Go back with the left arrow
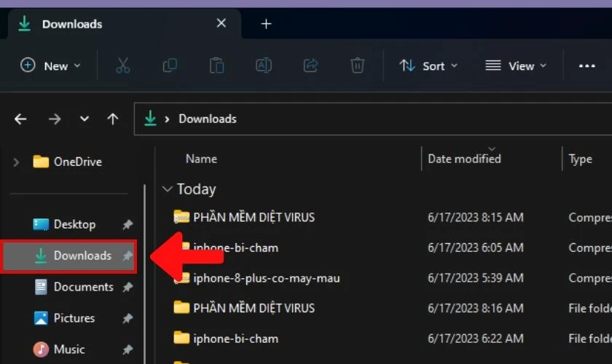 click(x=20, y=119)
